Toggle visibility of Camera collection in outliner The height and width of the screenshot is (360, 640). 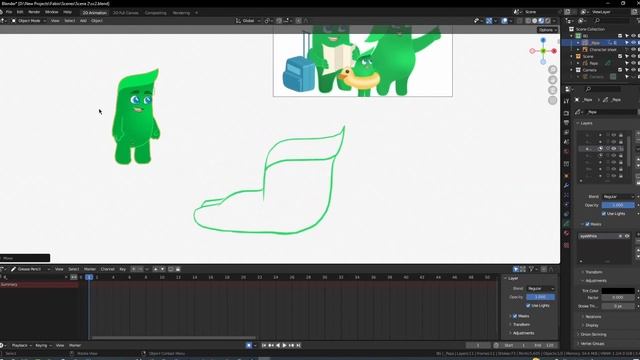click(x=633, y=70)
